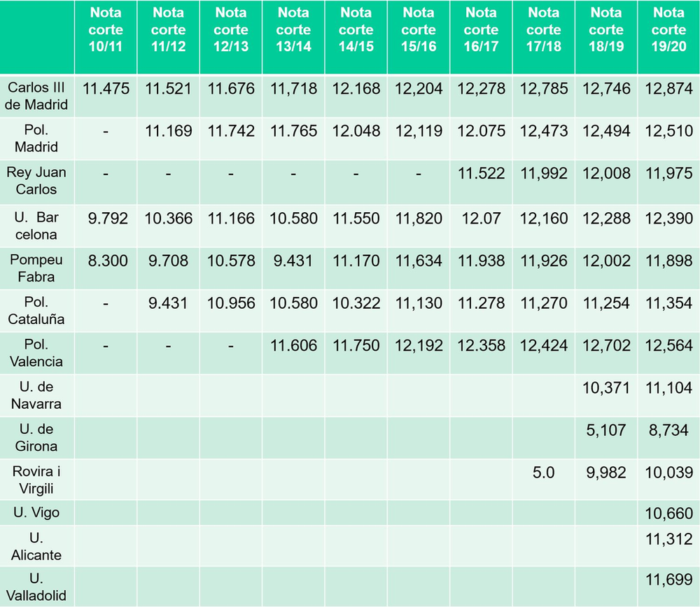The image size is (700, 607).
Task: Select cell value 11,699 for U. Valladolid
Action: [x=668, y=580]
